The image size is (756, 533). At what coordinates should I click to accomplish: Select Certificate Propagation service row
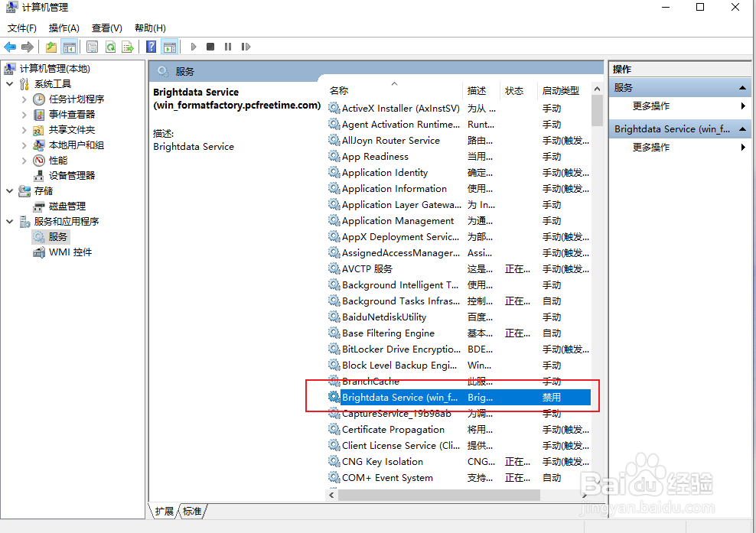click(x=458, y=430)
